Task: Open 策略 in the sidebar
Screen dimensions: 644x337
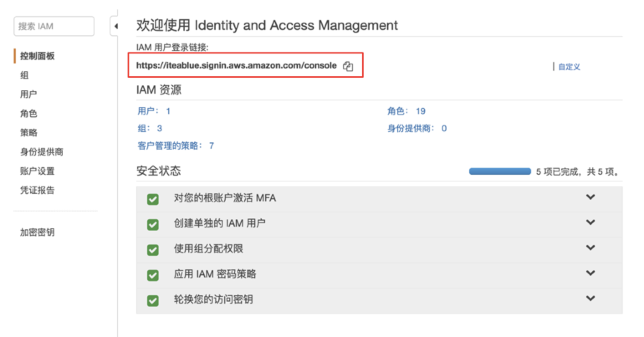Action: pos(28,133)
